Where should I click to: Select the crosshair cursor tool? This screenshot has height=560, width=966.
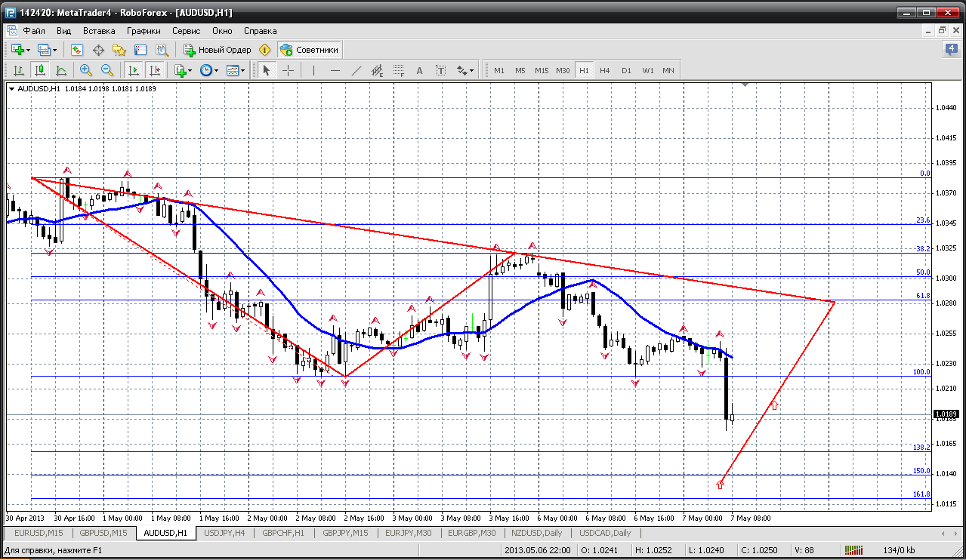[288, 70]
